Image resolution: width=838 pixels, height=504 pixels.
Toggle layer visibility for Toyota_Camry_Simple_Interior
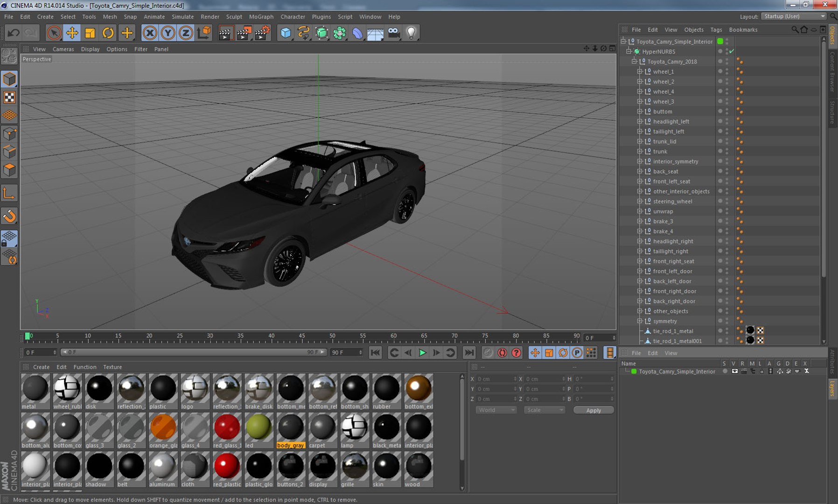tap(734, 371)
